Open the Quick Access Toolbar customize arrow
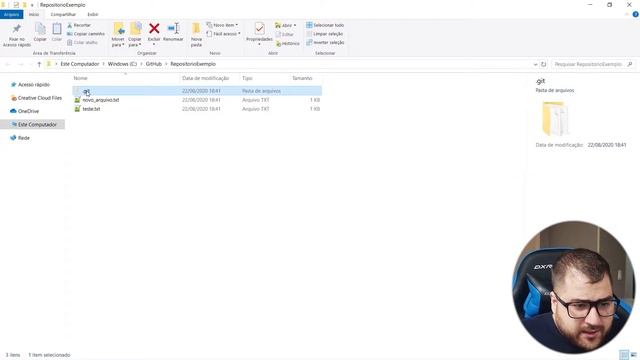Viewport: 640px width, 360px height. click(32, 5)
